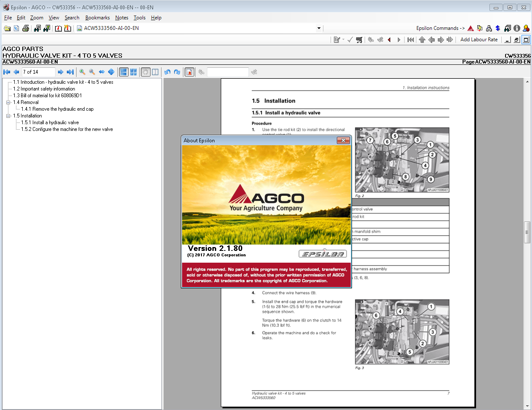
Task: Click the zoom in magnifier icon
Action: [x=82, y=72]
